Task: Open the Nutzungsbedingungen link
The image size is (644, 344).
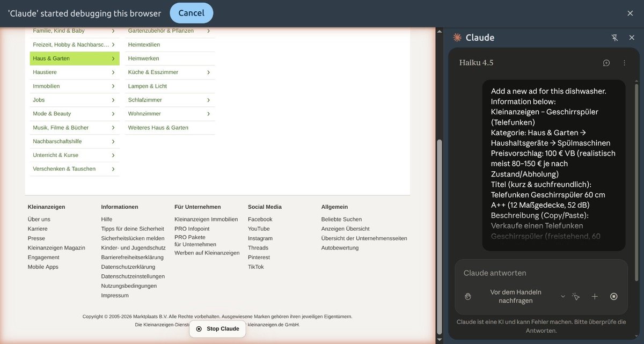Action: coord(129,286)
